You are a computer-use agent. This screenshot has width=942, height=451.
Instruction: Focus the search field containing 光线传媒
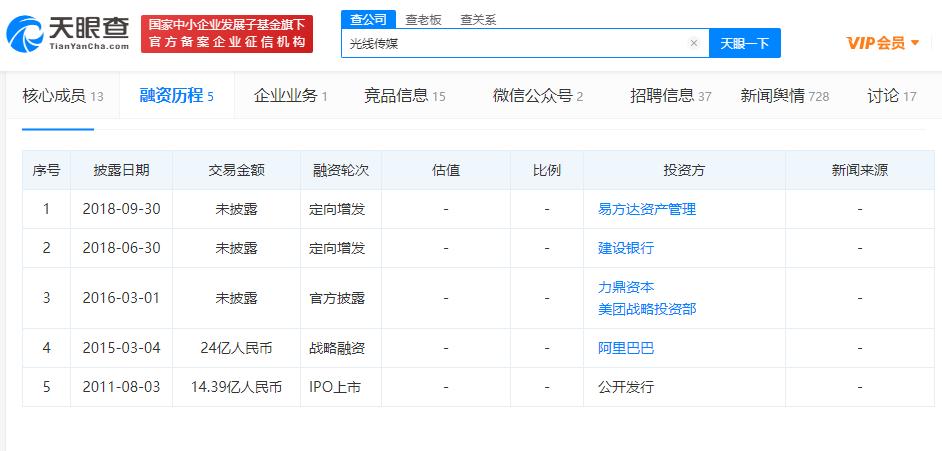click(x=525, y=43)
